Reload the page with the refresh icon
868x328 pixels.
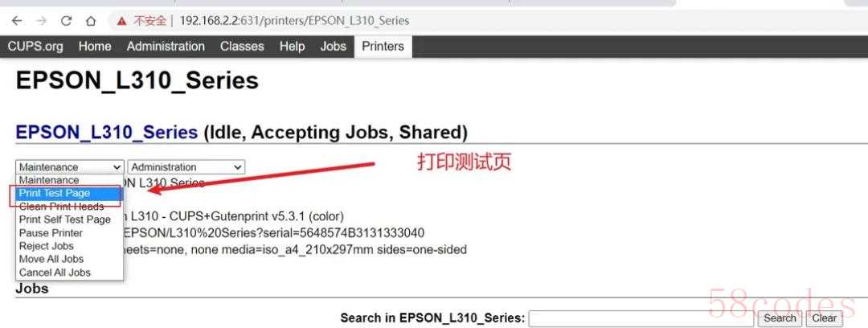click(67, 21)
